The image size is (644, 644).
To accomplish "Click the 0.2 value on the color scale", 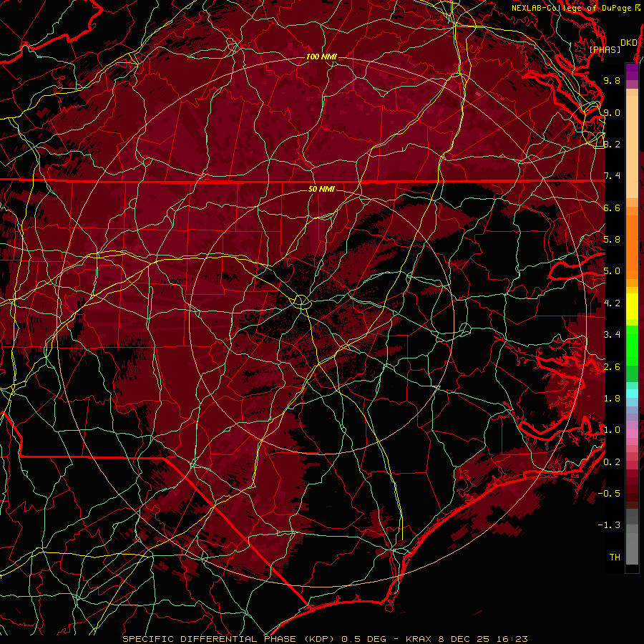I will [x=612, y=462].
